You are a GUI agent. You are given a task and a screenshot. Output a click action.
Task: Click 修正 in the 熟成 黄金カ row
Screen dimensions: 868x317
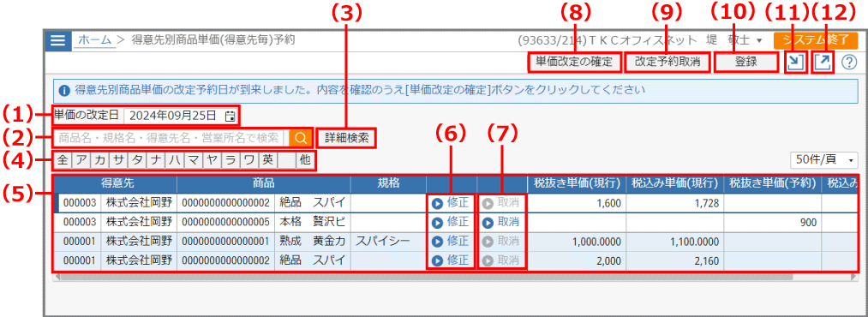(x=451, y=242)
